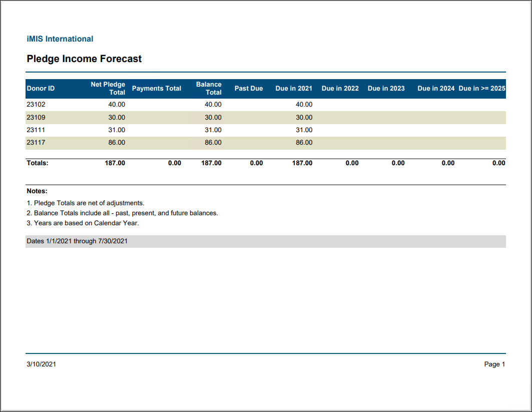Click Due in 2021 value 40.00 for 23102

[x=304, y=105]
